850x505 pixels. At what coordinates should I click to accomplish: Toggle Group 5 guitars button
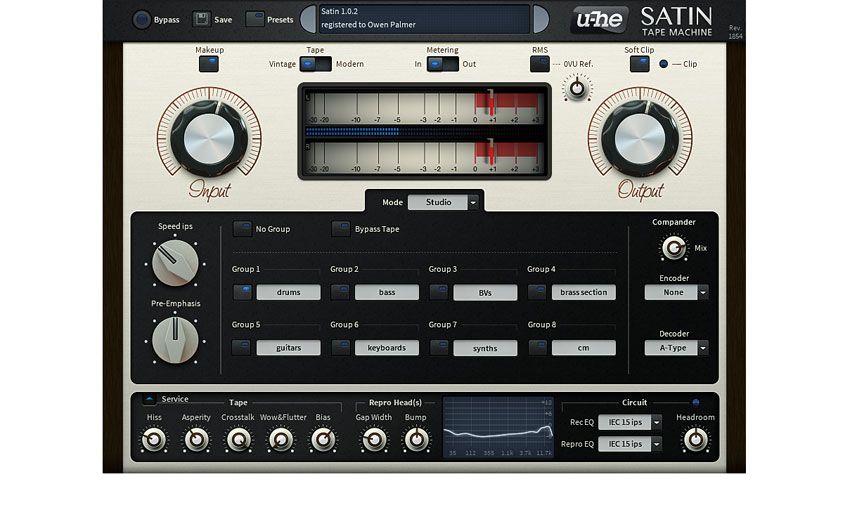[242, 347]
